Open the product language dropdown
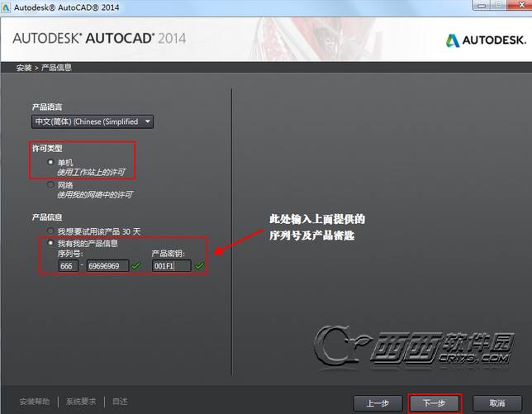The height and width of the screenshot is (414, 532). click(x=93, y=121)
